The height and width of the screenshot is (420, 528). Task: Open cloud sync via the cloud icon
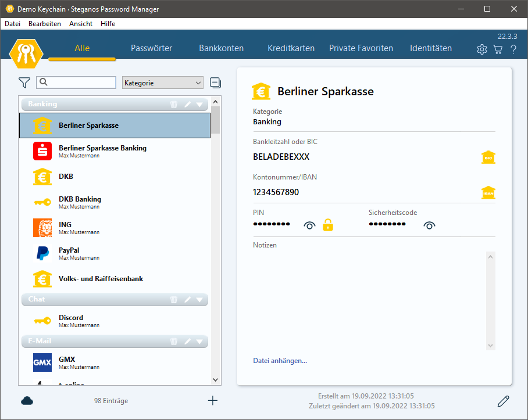(27, 400)
